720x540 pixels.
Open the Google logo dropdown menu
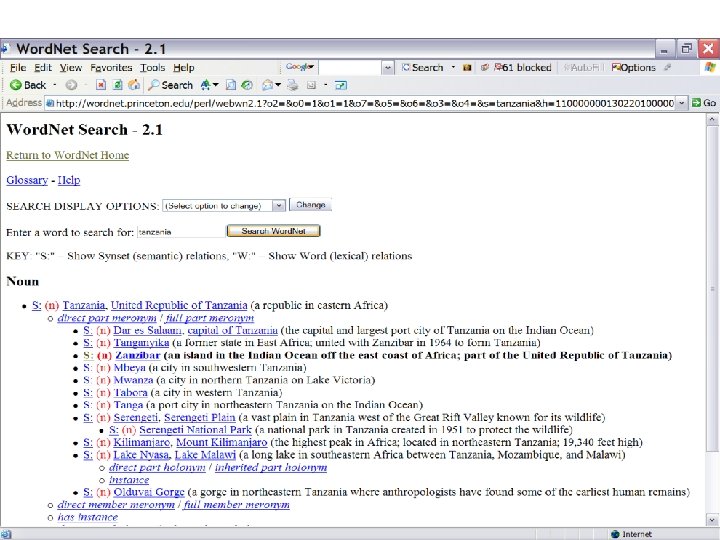pyautogui.click(x=299, y=67)
